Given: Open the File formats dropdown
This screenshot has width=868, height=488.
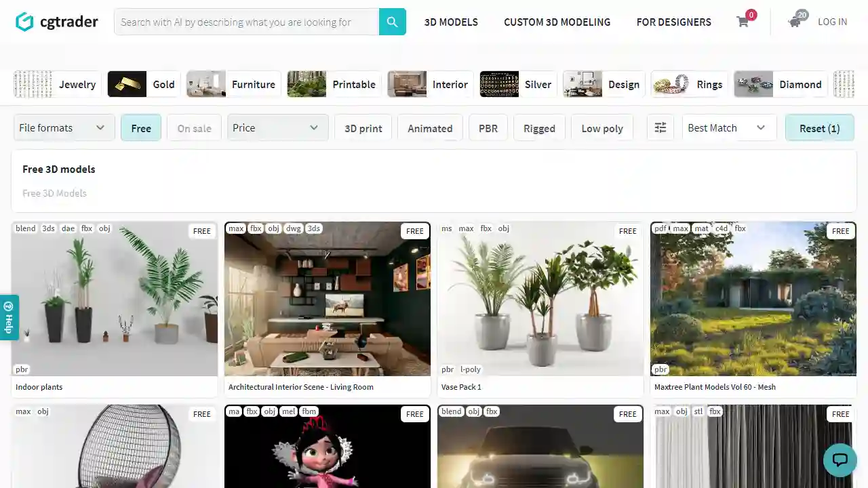Looking at the screenshot, I should coord(63,127).
